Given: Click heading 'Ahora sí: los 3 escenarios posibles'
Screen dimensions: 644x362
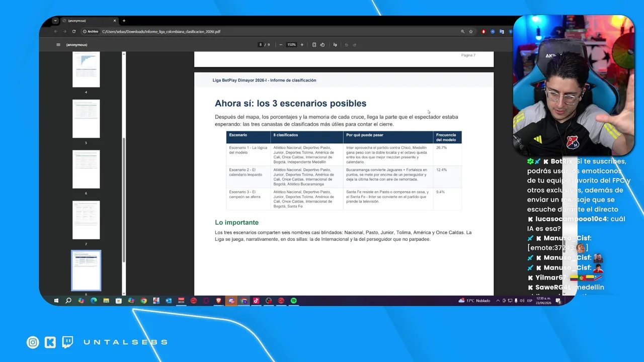Looking at the screenshot, I should pos(290,104).
